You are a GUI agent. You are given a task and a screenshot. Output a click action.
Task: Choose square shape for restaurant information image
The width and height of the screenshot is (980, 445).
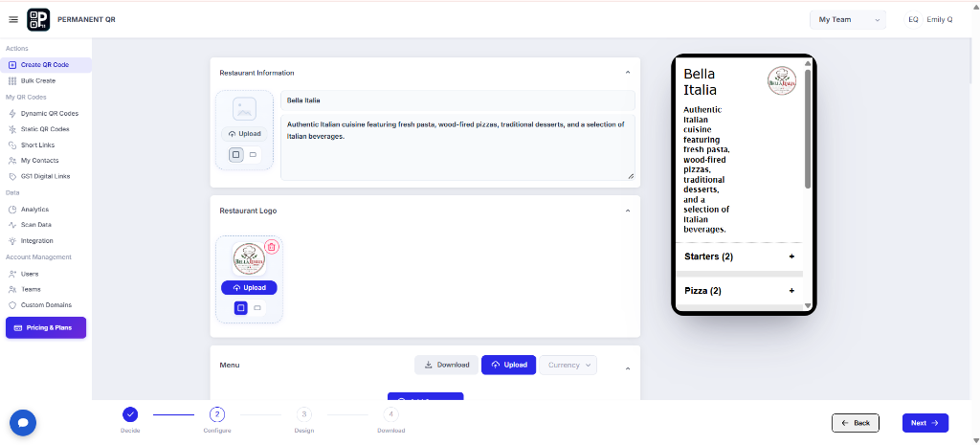[x=236, y=154]
